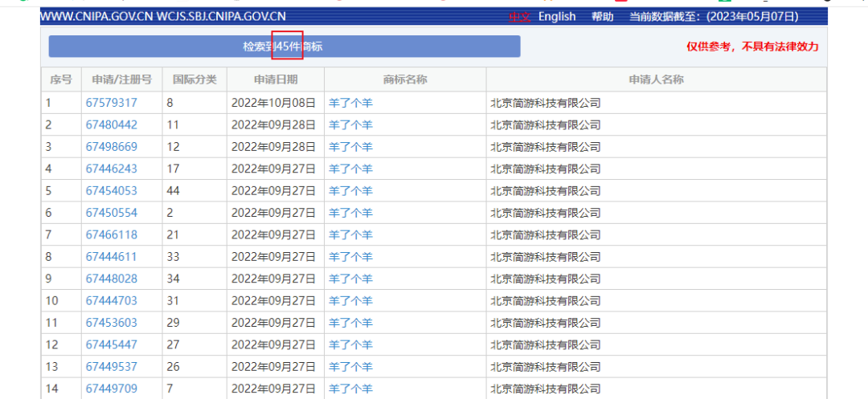Open 羊了个羊 trademark link in row 3
The width and height of the screenshot is (868, 399).
(x=351, y=147)
